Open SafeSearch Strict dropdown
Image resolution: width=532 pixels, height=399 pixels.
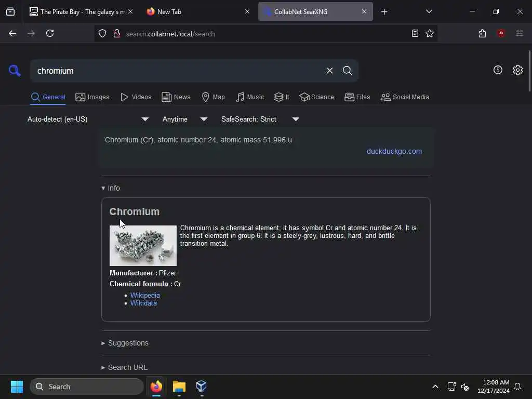(x=260, y=119)
